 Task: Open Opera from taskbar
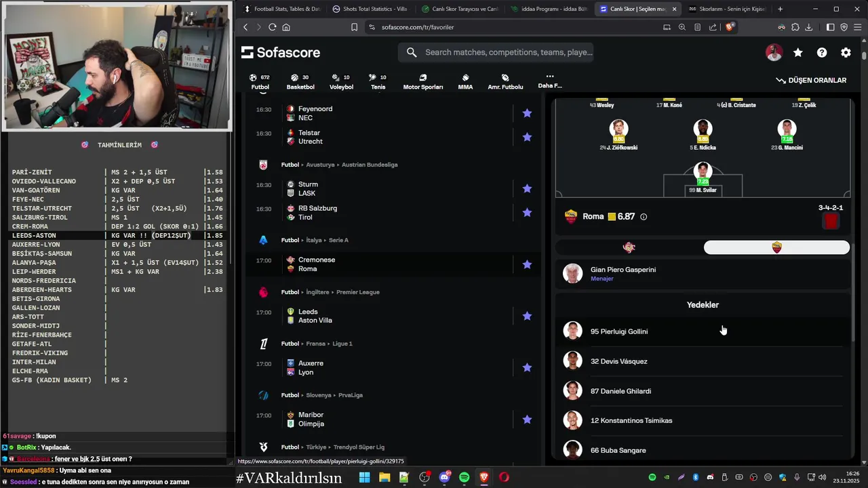[504, 477]
